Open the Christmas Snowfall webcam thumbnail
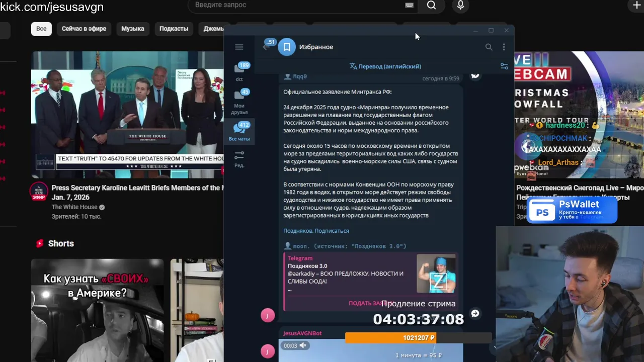 click(x=579, y=115)
